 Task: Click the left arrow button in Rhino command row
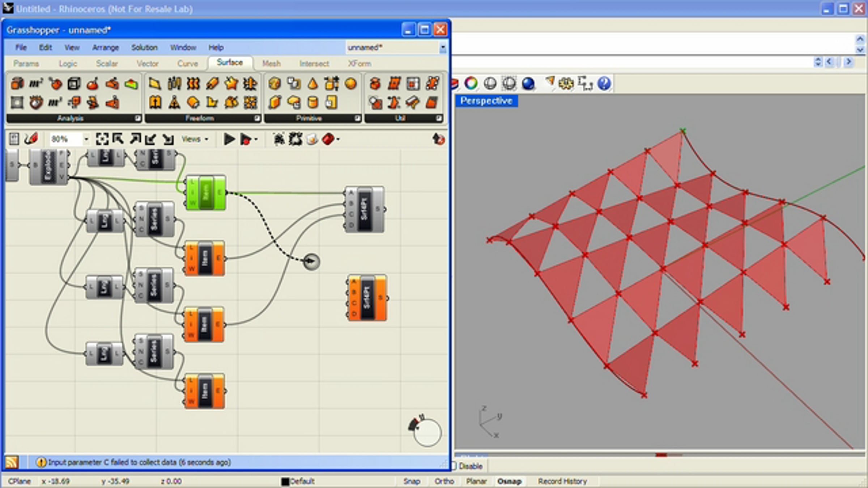click(829, 62)
